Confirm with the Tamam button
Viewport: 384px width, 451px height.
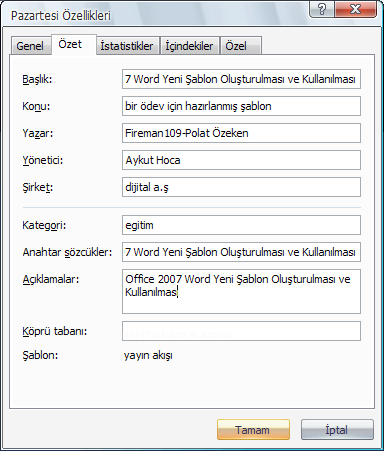tap(253, 430)
